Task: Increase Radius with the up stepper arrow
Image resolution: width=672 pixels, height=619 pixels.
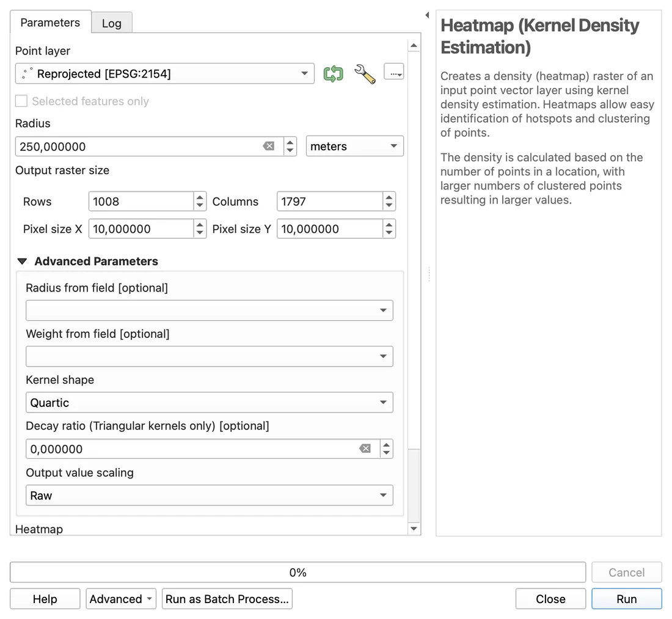Action: point(290,142)
